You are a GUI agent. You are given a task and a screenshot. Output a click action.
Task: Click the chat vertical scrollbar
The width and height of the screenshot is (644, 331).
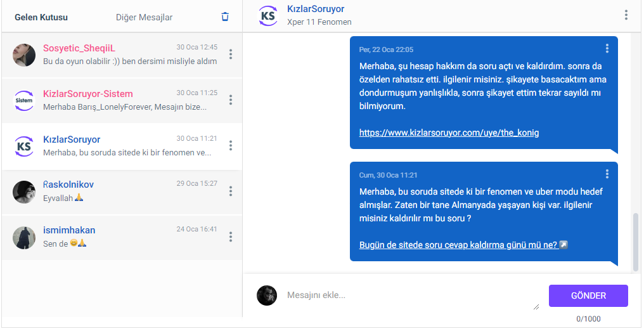[x=636, y=242]
